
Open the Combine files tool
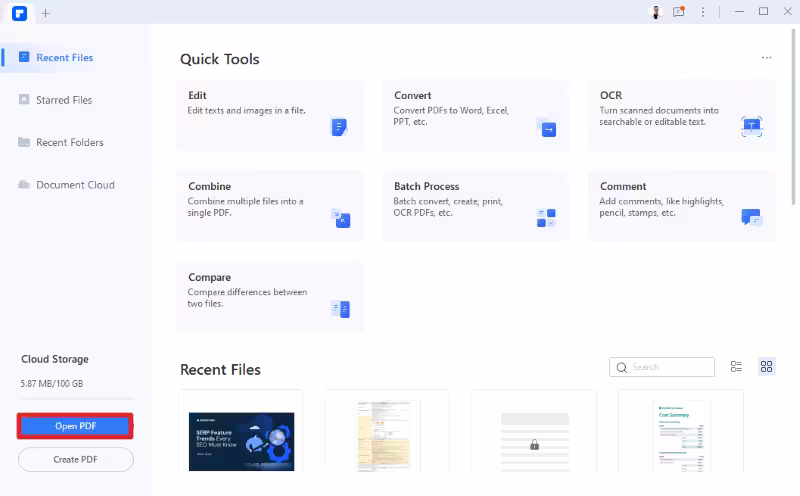tap(270, 206)
